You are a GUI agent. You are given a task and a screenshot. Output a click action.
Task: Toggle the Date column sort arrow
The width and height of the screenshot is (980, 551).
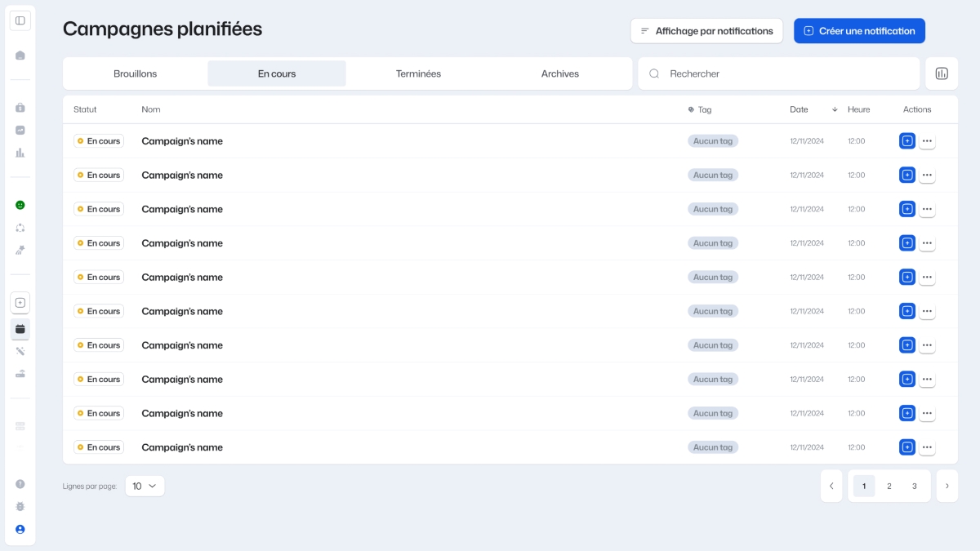(835, 109)
